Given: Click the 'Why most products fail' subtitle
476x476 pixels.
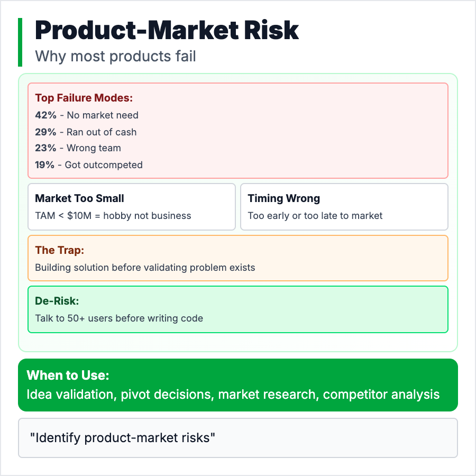Looking at the screenshot, I should pyautogui.click(x=115, y=56).
